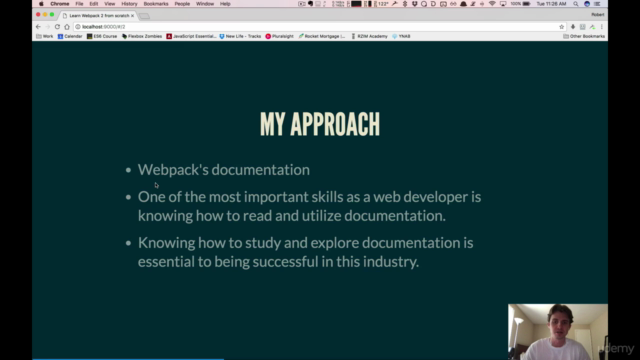Select the Learn Webpack 2 from scratch tab
This screenshot has height=360, width=640.
(x=98, y=16)
